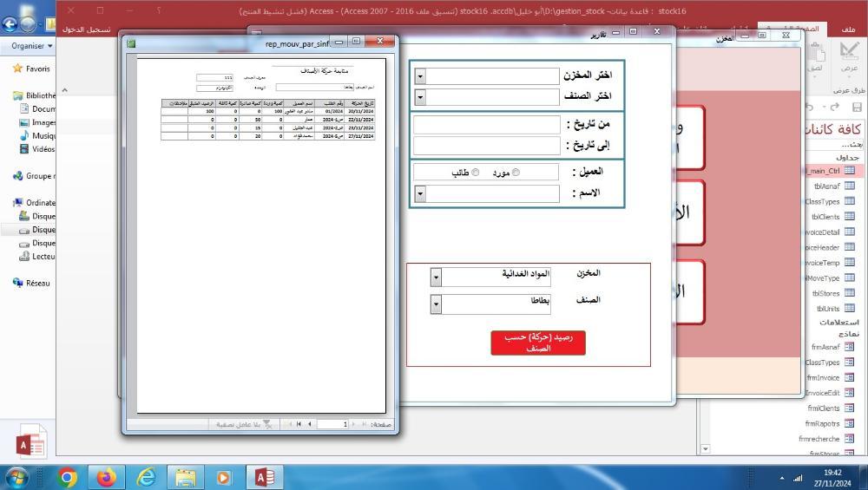Select the جداول tables group header
868x490 pixels.
click(x=847, y=158)
